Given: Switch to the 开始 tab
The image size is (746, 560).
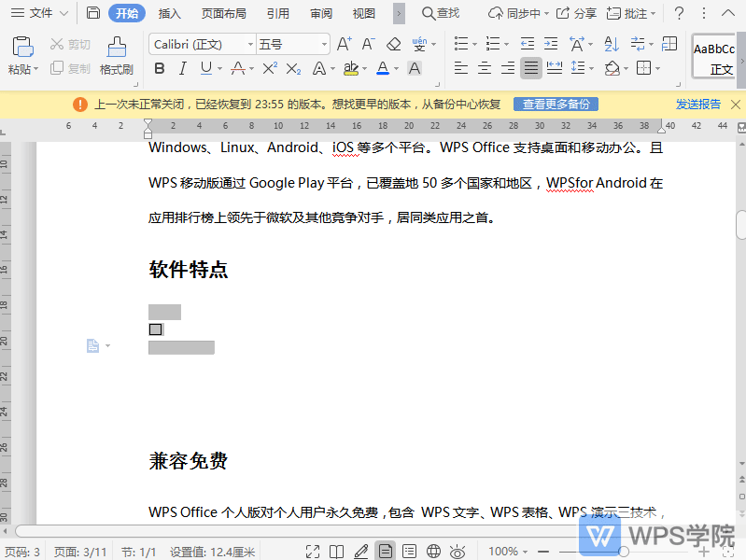Looking at the screenshot, I should [127, 13].
